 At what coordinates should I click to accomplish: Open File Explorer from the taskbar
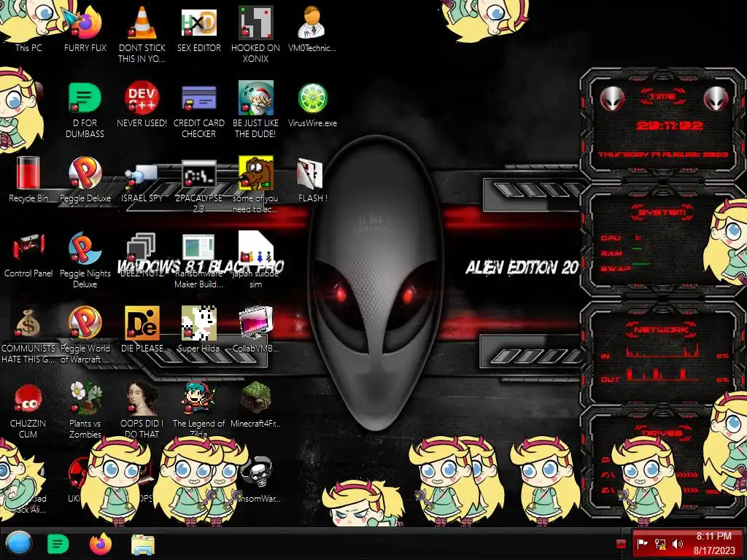pyautogui.click(x=143, y=544)
